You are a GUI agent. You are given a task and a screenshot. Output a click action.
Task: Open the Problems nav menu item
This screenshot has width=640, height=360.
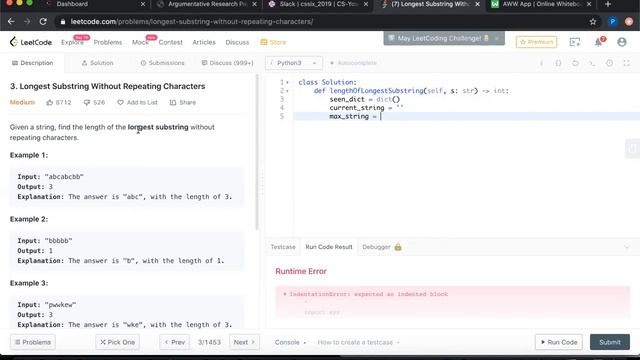click(x=108, y=42)
